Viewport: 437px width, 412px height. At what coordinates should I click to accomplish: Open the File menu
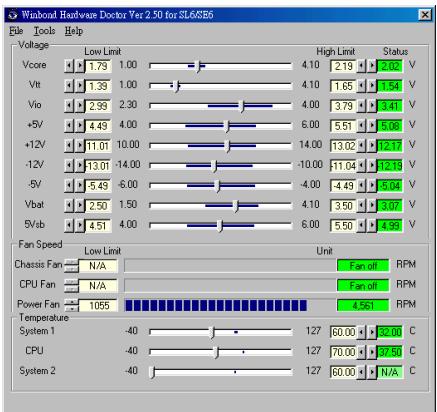point(16,31)
